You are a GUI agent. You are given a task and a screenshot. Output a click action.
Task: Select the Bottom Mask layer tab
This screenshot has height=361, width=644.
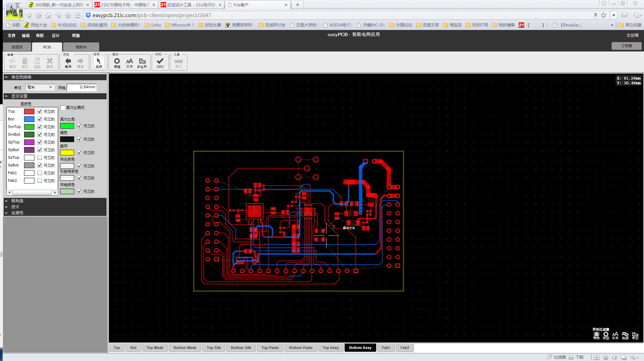coord(185,348)
